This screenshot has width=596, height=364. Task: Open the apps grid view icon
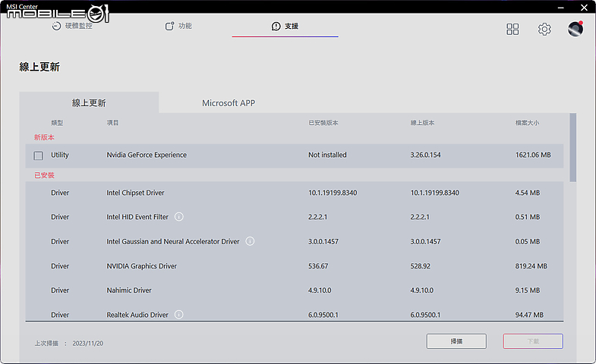point(512,30)
